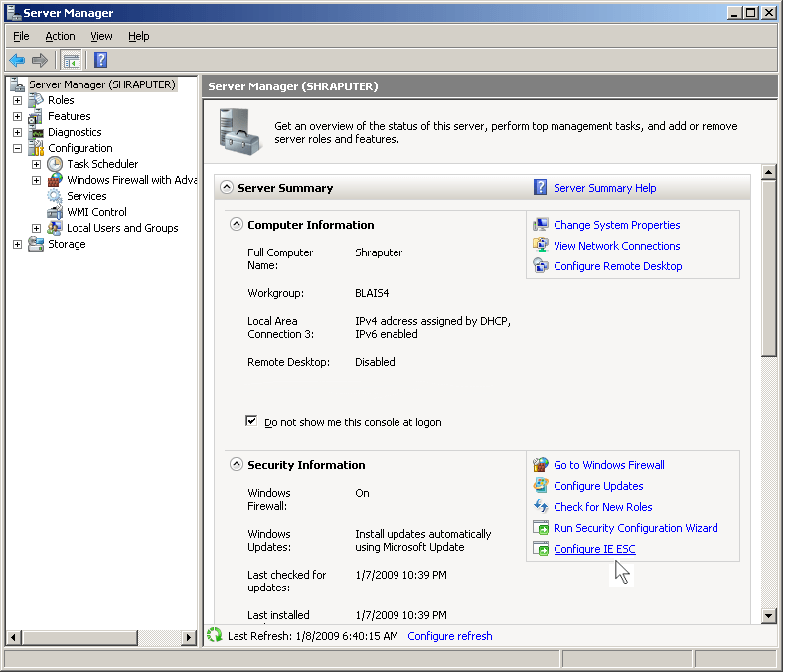Click the Forward arrow toolbar button
This screenshot has width=795, height=672.
pos(40,60)
